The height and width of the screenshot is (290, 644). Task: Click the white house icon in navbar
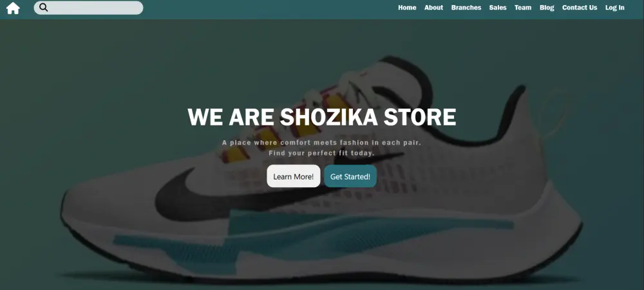tap(13, 8)
